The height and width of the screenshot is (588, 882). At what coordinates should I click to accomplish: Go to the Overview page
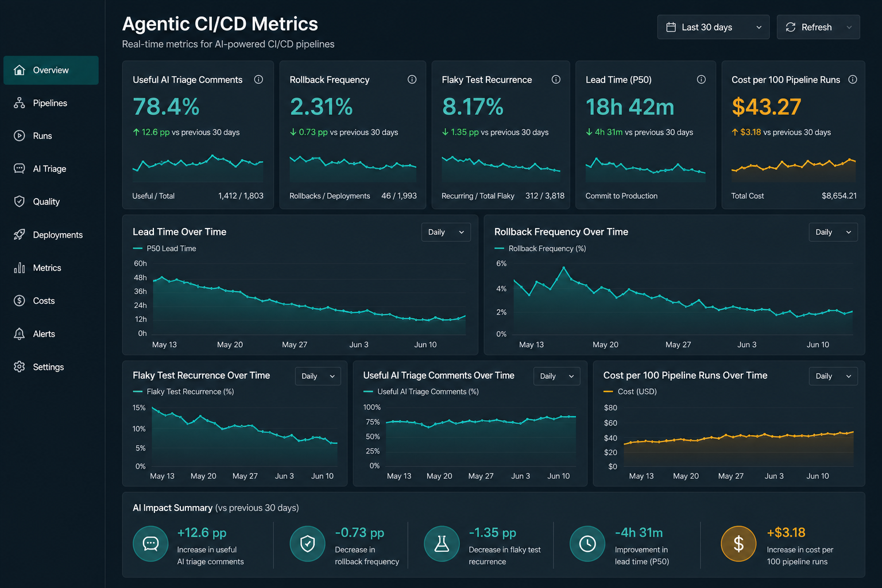tap(51, 70)
